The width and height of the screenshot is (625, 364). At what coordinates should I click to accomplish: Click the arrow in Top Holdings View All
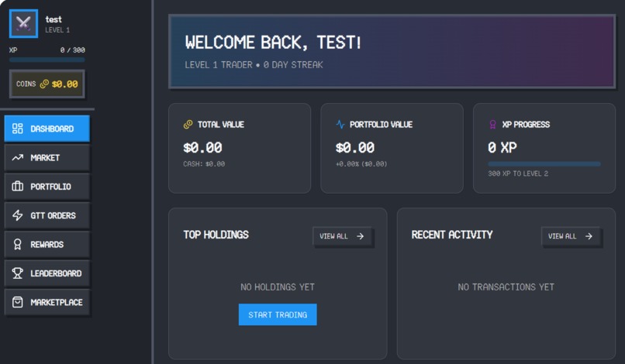pos(361,236)
